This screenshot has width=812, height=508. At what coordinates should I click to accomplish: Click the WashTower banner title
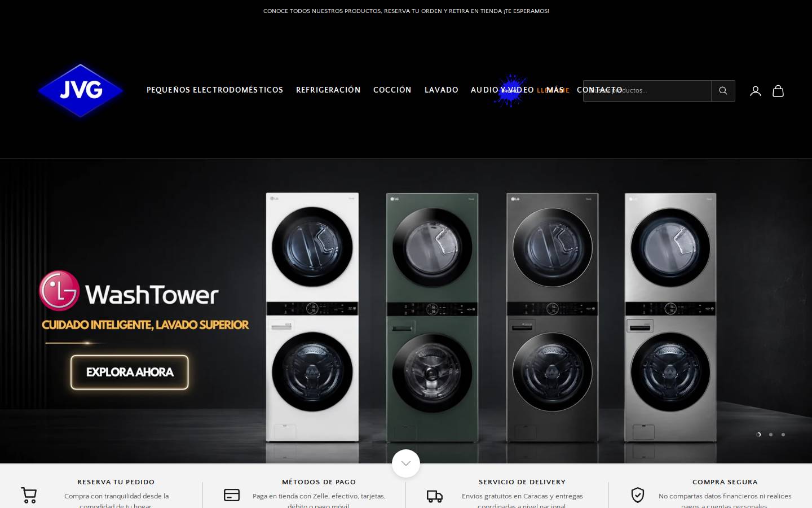pos(152,295)
